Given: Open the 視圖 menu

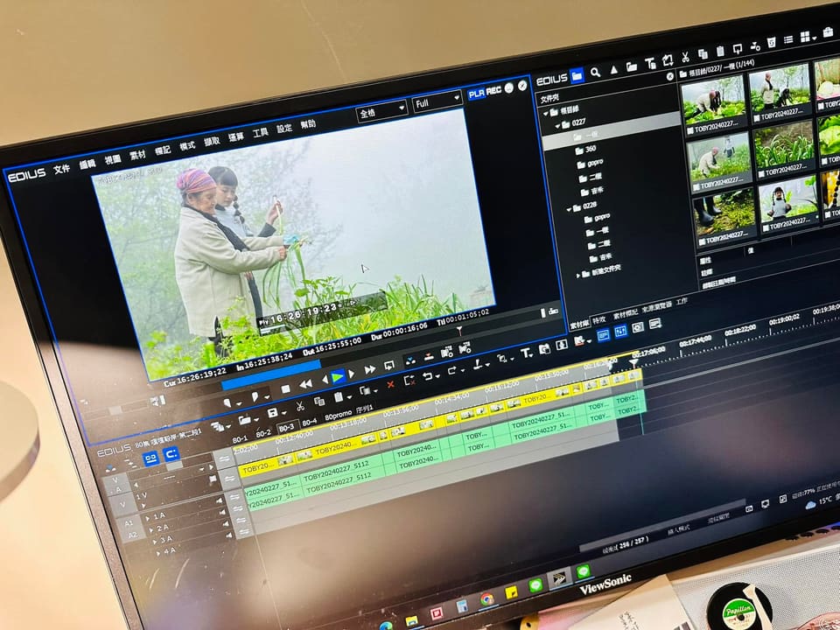Looking at the screenshot, I should pos(113,159).
